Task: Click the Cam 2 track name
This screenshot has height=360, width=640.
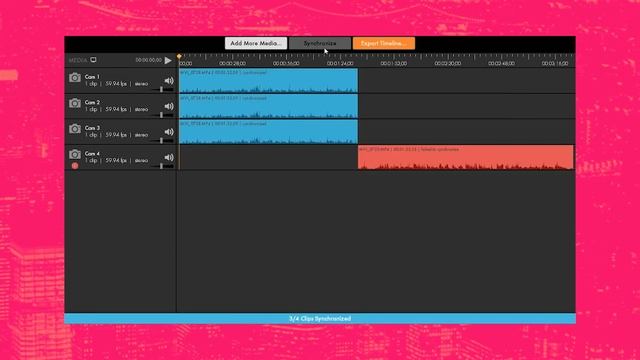Action: (x=92, y=102)
